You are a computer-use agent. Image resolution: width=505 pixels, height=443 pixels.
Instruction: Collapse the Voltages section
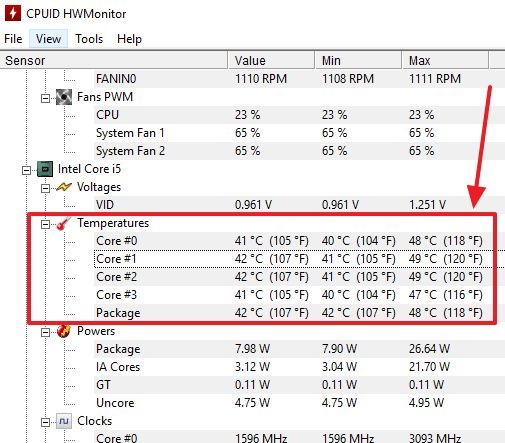click(45, 188)
